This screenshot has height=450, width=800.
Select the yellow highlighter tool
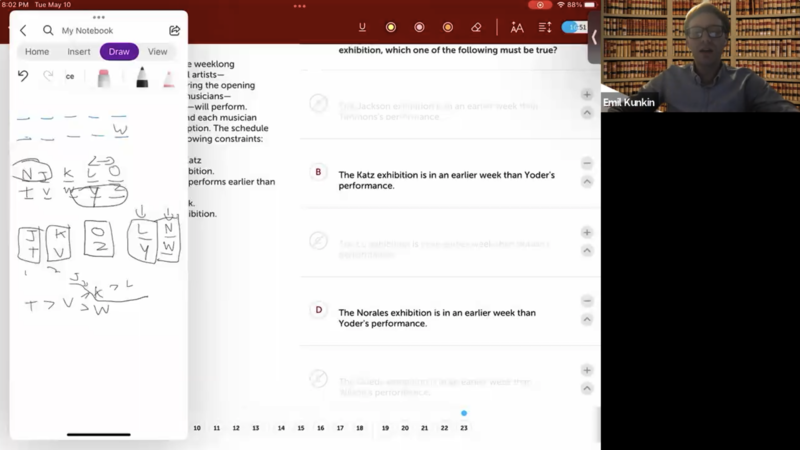click(x=391, y=28)
